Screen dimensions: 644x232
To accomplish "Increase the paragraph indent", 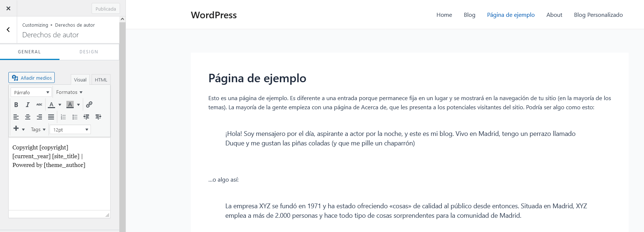I will pyautogui.click(x=98, y=117).
